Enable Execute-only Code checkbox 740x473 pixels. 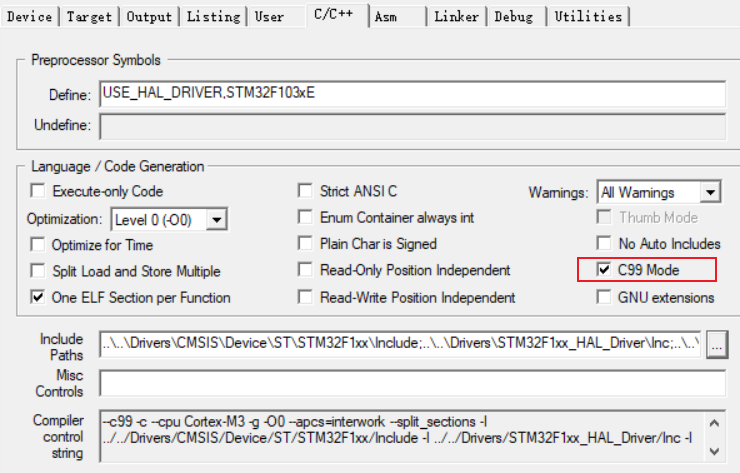[38, 191]
